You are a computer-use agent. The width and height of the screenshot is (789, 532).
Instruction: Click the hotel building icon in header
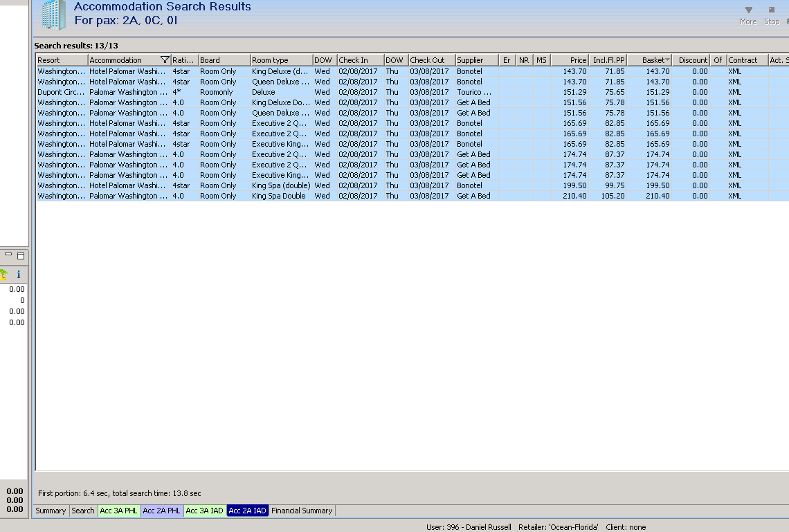[53, 15]
